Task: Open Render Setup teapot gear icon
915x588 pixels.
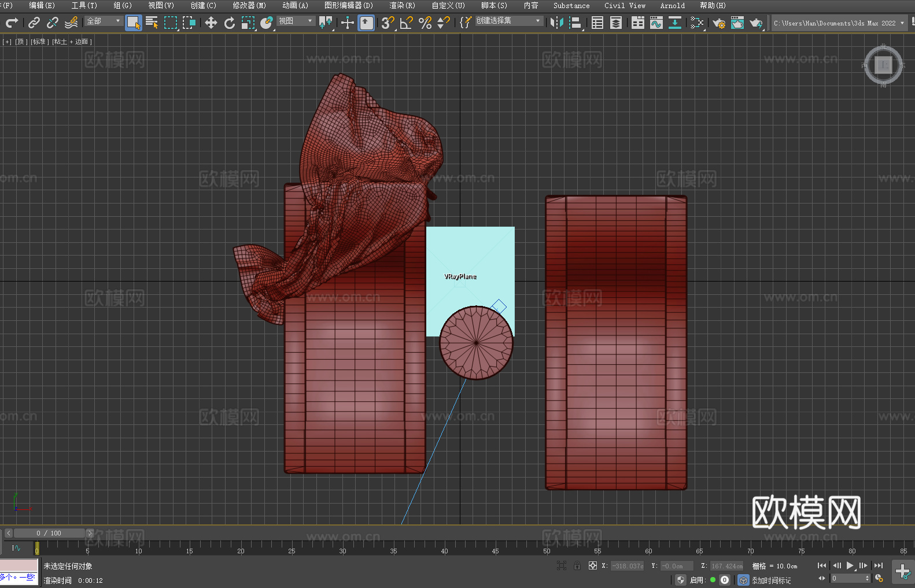Action: pos(719,23)
